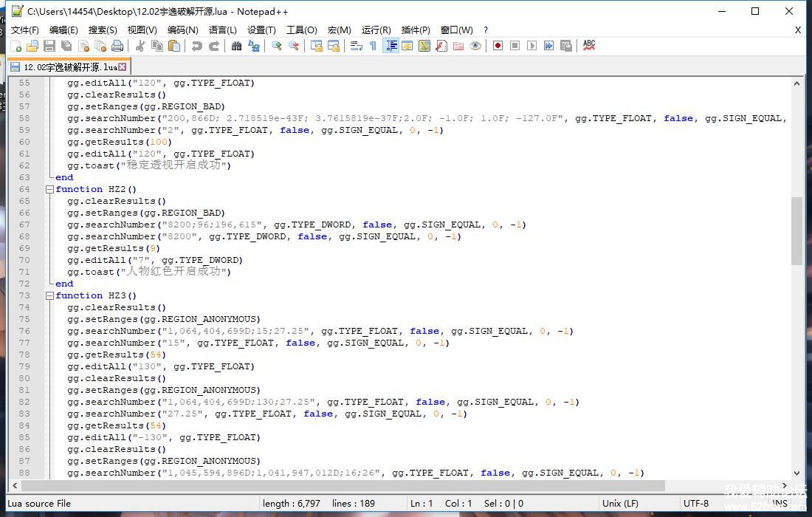Viewport: 812px width, 517px height.
Task: Click the vertical scrollbar down arrow
Action: click(796, 473)
